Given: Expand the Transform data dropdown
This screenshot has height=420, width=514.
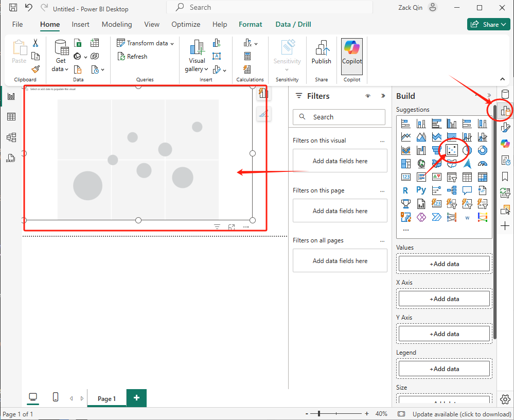Looking at the screenshot, I should pyautogui.click(x=145, y=43).
